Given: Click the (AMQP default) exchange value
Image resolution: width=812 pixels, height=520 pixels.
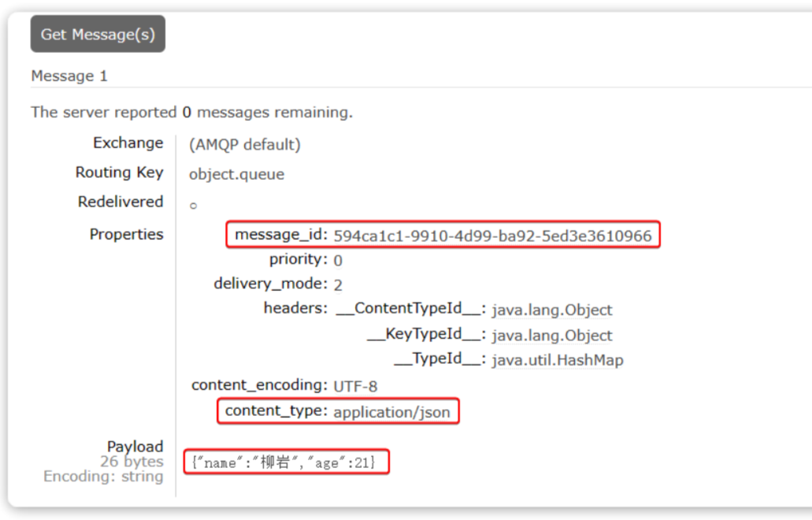Looking at the screenshot, I should pyautogui.click(x=244, y=145).
